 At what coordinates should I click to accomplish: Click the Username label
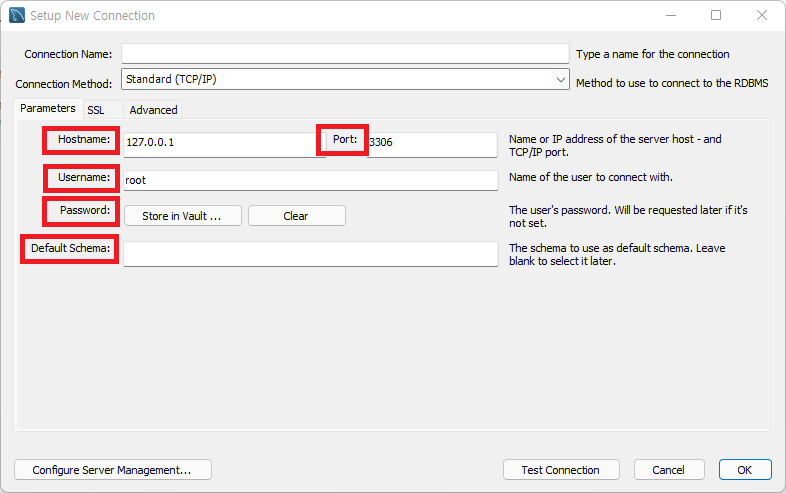pyautogui.click(x=84, y=178)
